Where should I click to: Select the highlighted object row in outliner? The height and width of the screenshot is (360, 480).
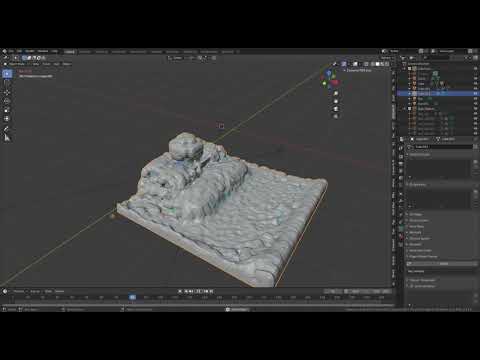click(x=438, y=94)
